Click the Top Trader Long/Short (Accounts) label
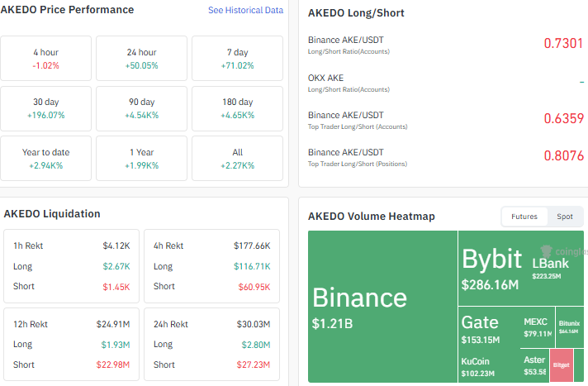This screenshot has width=588, height=386. [358, 127]
